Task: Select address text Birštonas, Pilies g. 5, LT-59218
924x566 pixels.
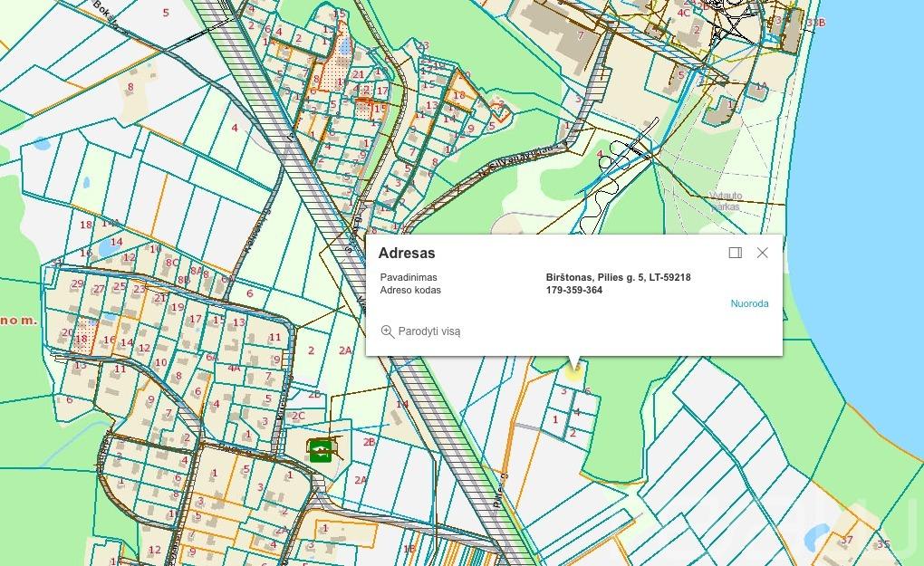Action: (618, 277)
